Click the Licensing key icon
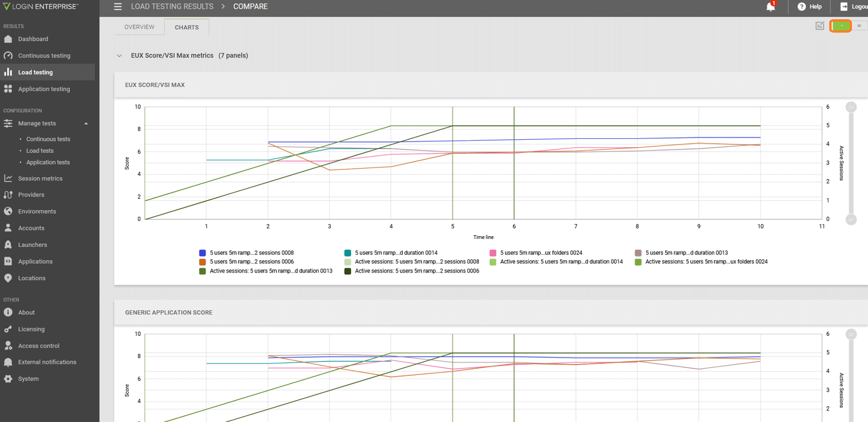 [x=8, y=329]
